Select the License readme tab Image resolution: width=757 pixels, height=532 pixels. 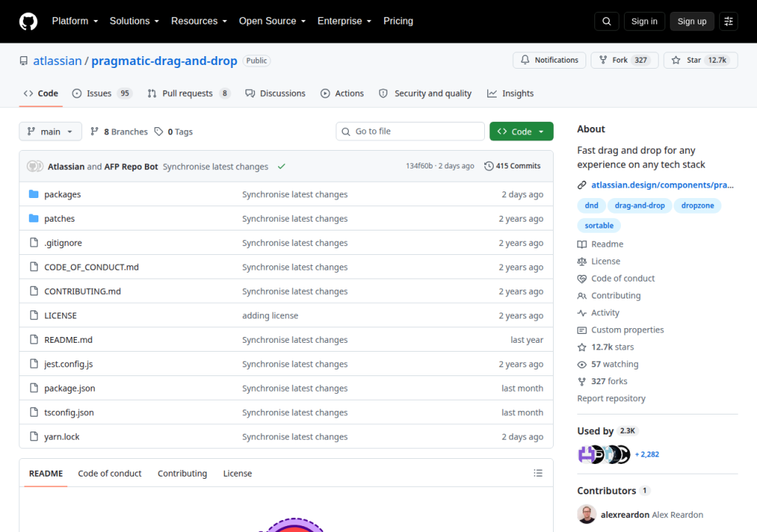pyautogui.click(x=237, y=474)
